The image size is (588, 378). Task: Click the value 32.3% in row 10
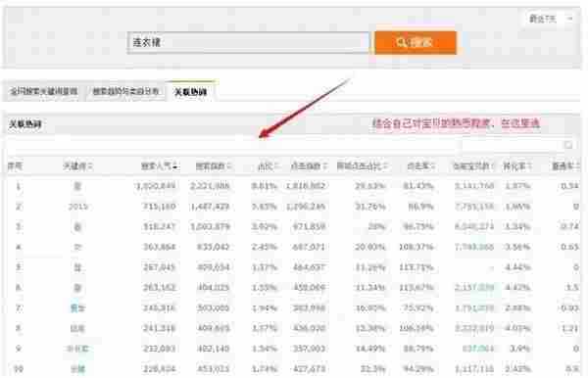pyautogui.click(x=372, y=369)
